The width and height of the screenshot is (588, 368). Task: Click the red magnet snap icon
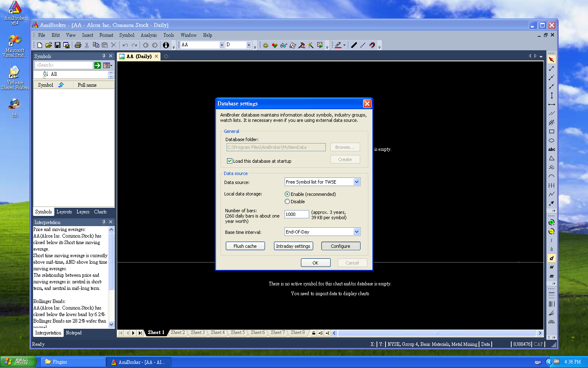tap(372, 45)
